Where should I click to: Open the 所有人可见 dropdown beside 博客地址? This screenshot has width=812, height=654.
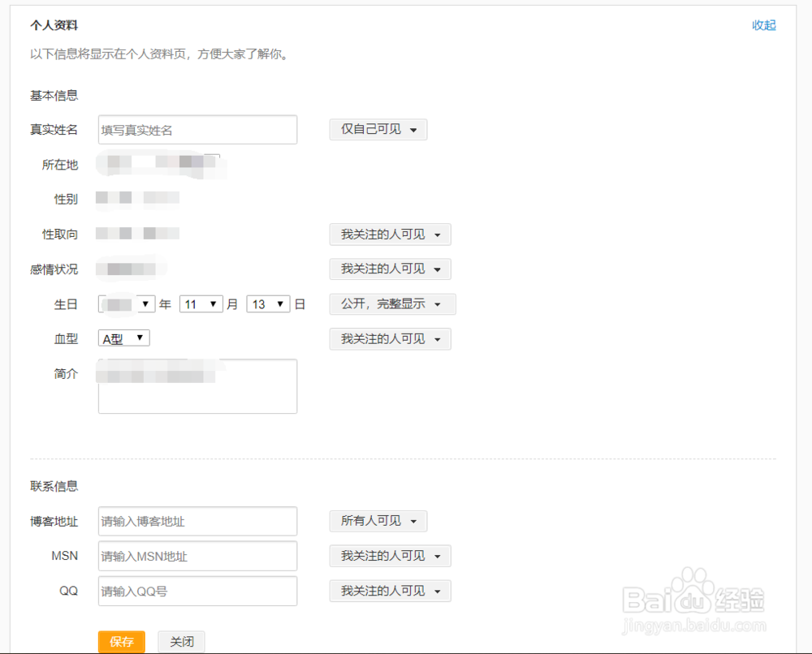point(378,521)
